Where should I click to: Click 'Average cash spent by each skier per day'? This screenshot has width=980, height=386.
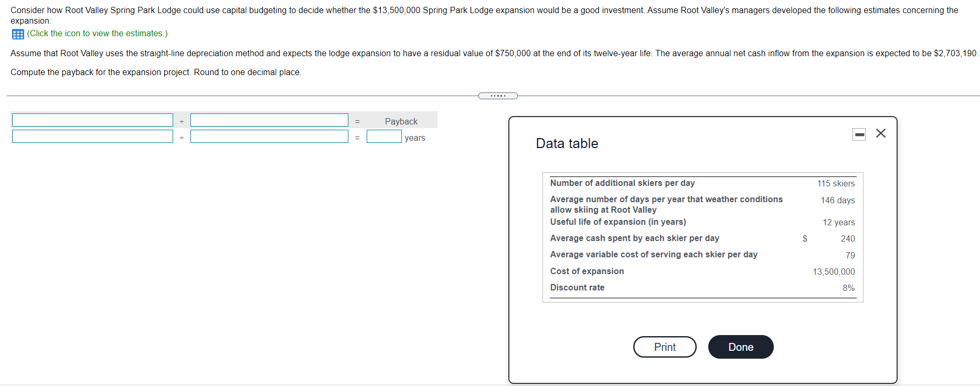click(635, 238)
